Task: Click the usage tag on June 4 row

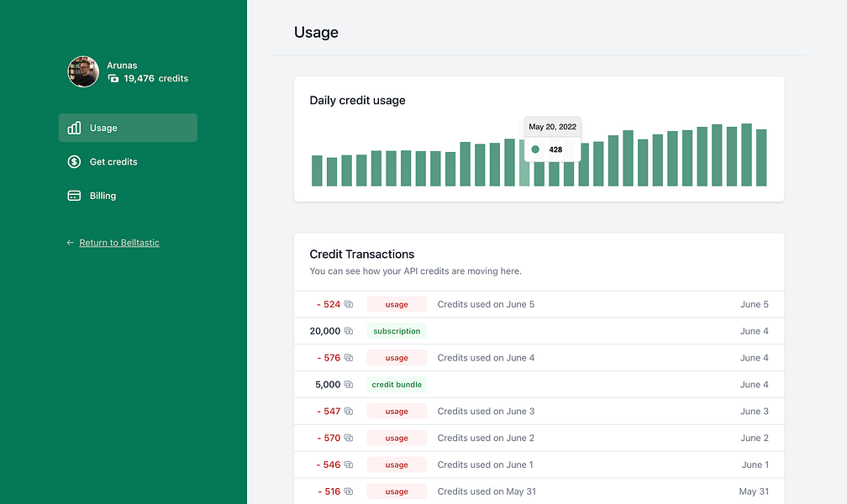Action: click(x=397, y=358)
